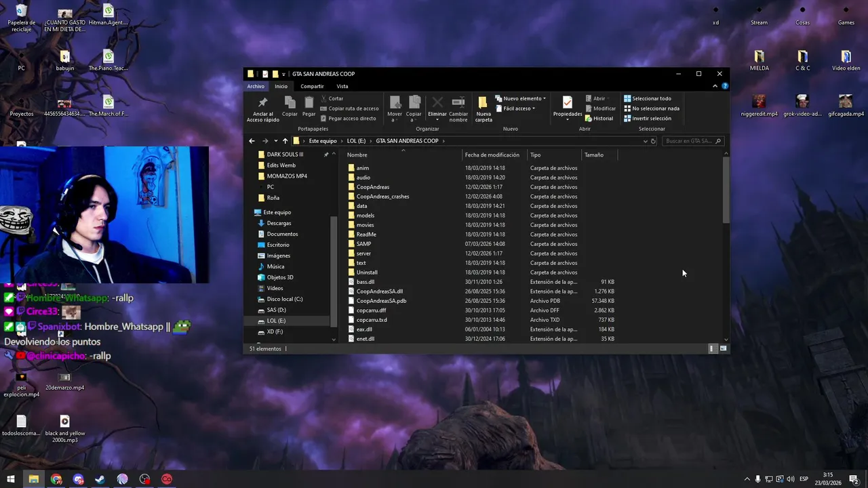Open Explorer help question mark icon
The image size is (868, 488).
click(x=725, y=86)
